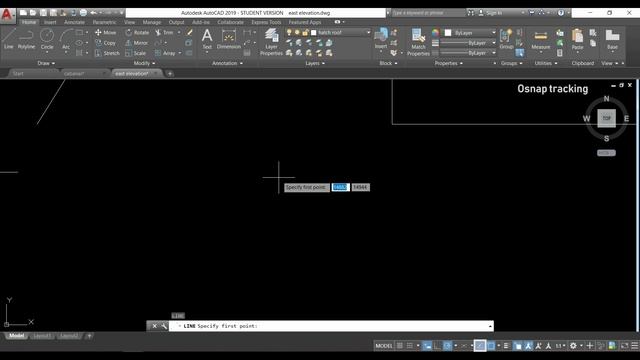This screenshot has height=360, width=640.
Task: Choose the Trim command
Action: [x=164, y=32]
